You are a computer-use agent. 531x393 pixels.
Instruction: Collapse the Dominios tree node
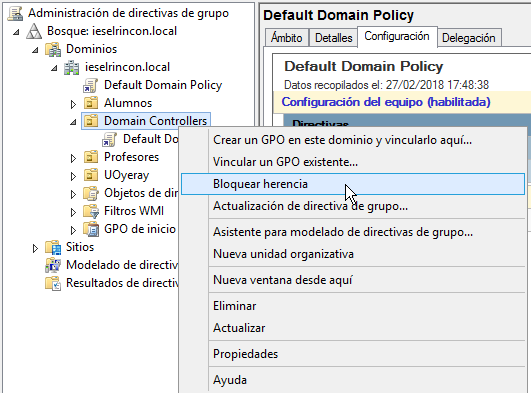click(x=35, y=50)
